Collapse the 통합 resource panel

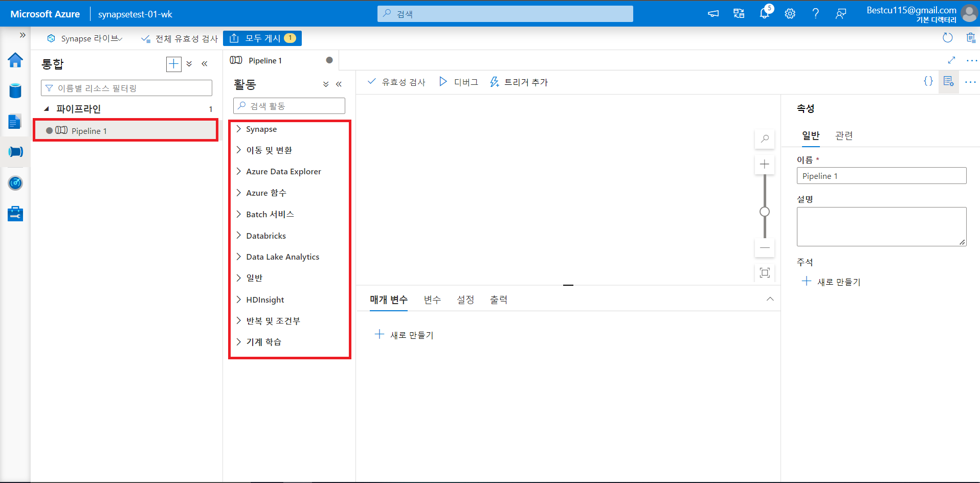[205, 64]
